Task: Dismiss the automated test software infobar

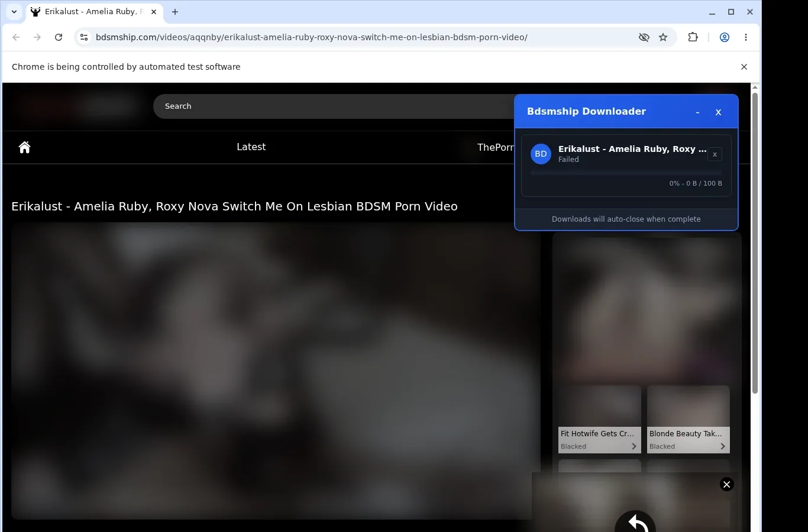Action: (x=744, y=67)
